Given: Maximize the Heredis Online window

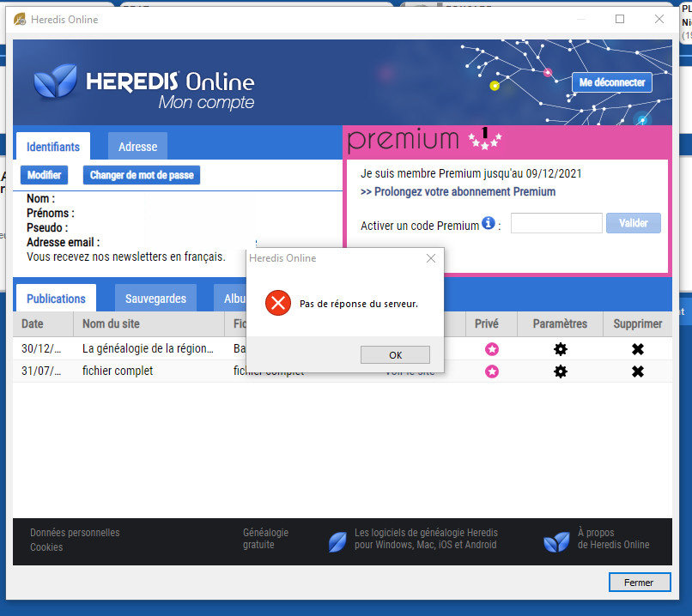Looking at the screenshot, I should coord(620,19).
